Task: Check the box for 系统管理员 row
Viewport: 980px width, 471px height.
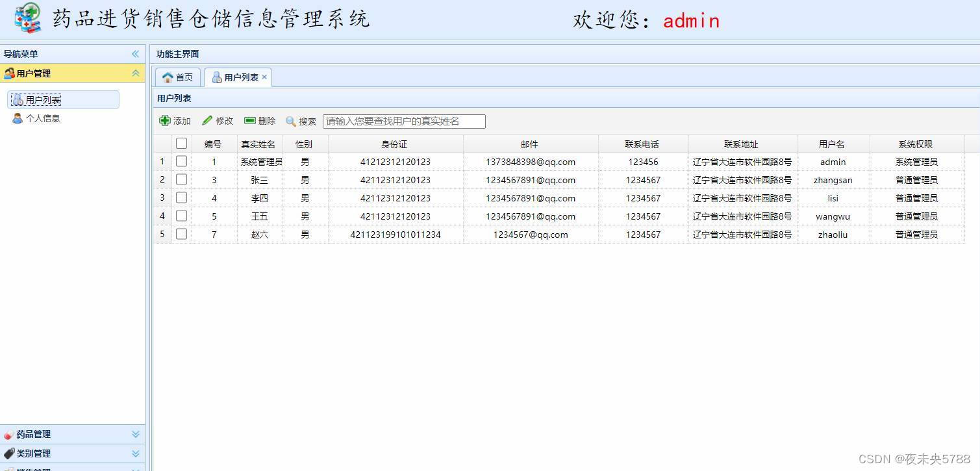Action: click(181, 161)
